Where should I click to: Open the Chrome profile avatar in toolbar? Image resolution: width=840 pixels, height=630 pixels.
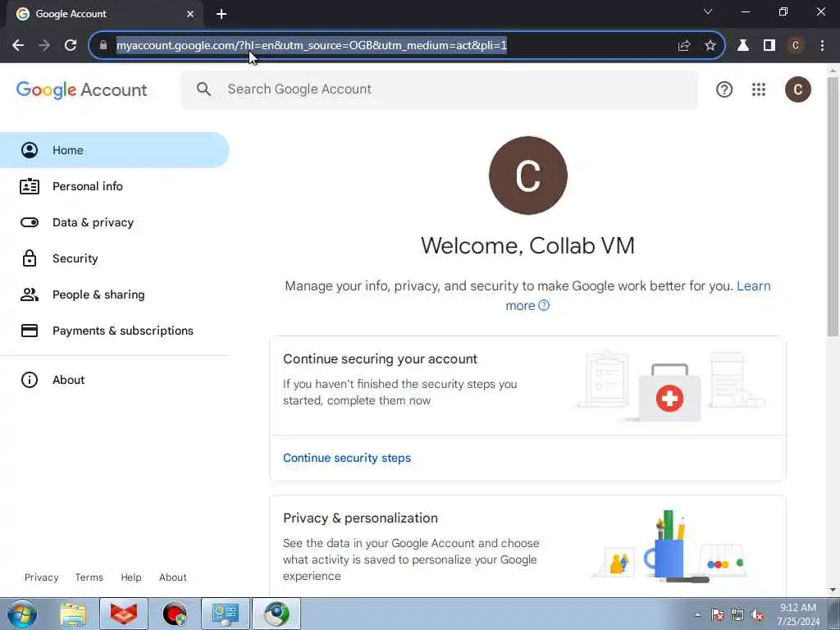(x=796, y=46)
